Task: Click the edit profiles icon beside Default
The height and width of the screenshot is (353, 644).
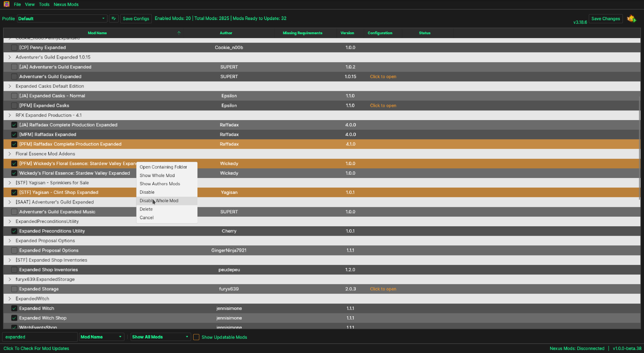Action: 114,18
